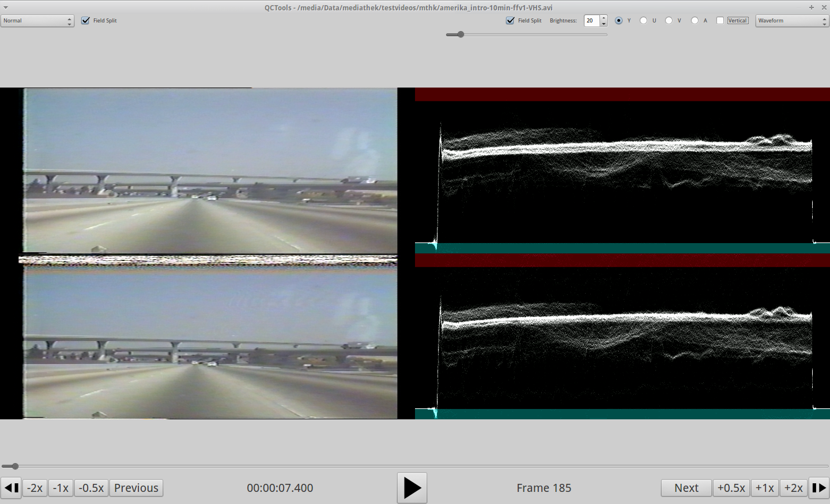This screenshot has height=504, width=830.
Task: Go to the Previous frame
Action: pos(136,488)
